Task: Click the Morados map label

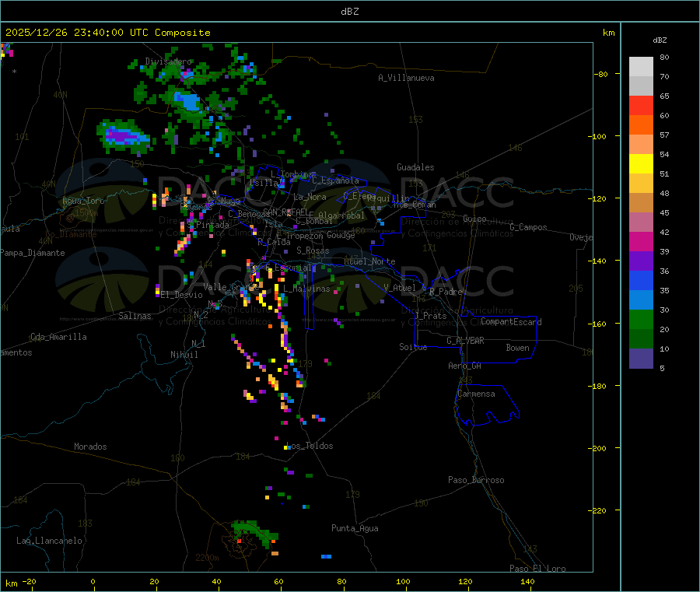Action: point(90,447)
